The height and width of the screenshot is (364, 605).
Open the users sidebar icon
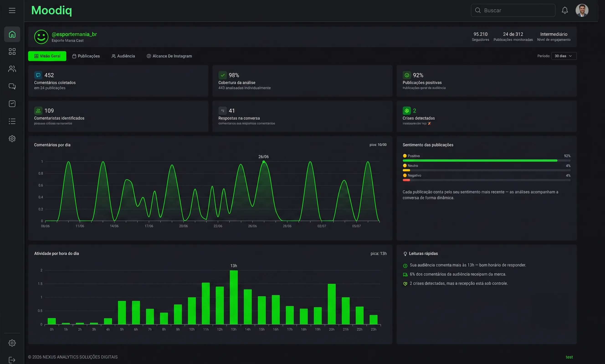click(x=12, y=69)
